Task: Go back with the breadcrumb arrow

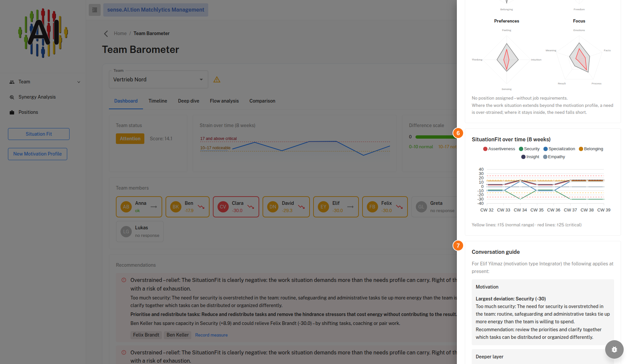Action: (106, 33)
